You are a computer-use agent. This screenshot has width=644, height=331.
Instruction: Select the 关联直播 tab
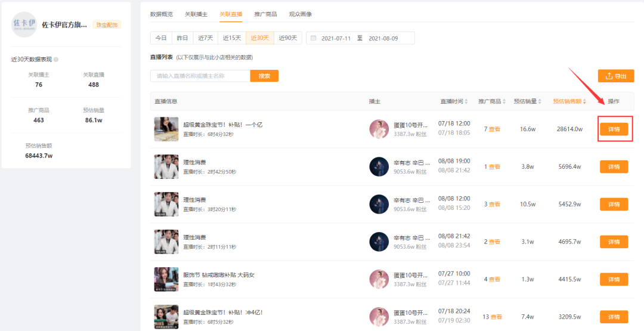(231, 14)
